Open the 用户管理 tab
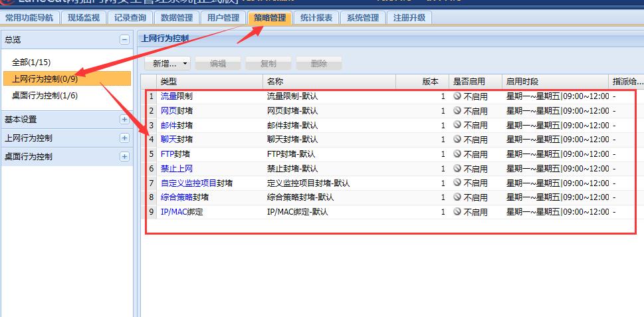The width and height of the screenshot is (644, 317). tap(223, 18)
